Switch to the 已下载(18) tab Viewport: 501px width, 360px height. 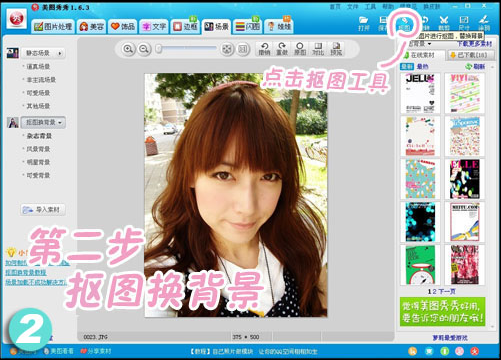(x=471, y=55)
